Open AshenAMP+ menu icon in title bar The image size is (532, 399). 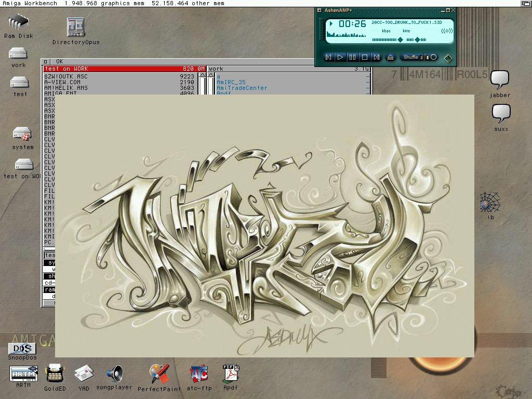coord(319,10)
